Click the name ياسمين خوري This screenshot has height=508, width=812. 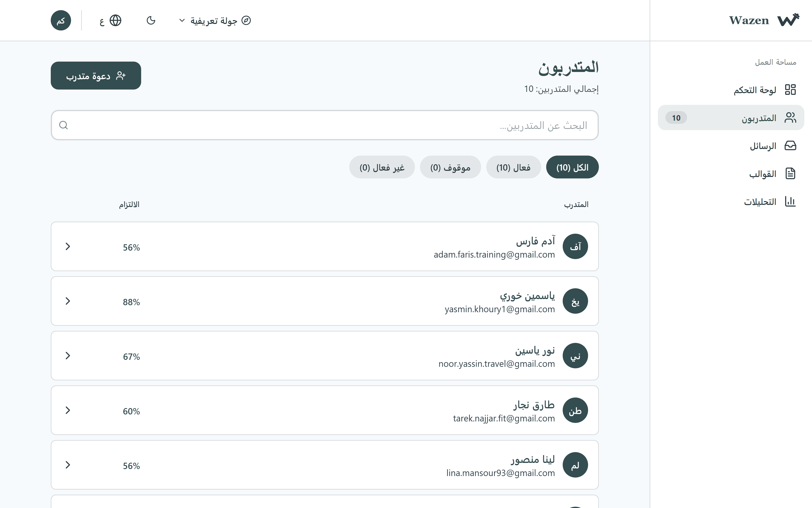pos(527,296)
